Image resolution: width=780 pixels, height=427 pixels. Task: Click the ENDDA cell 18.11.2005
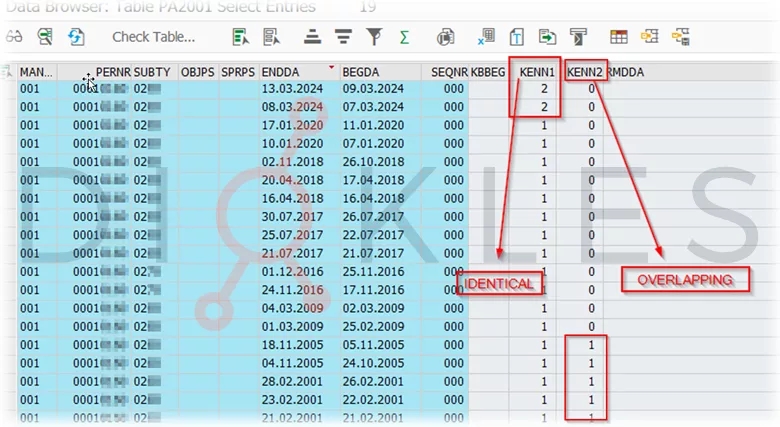click(290, 345)
